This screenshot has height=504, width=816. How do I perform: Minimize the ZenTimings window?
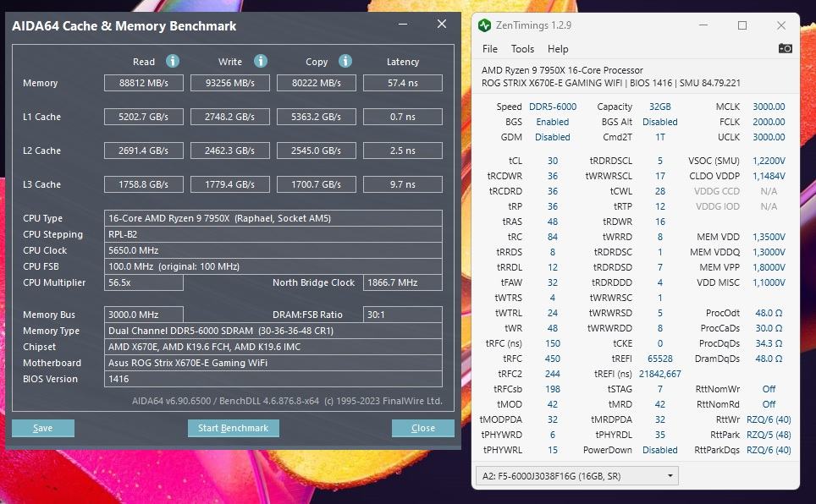point(703,25)
